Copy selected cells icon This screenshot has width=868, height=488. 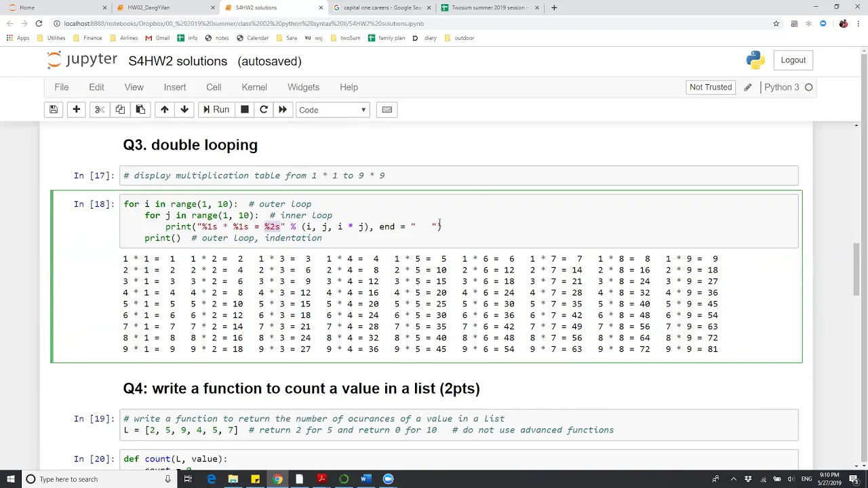click(120, 110)
